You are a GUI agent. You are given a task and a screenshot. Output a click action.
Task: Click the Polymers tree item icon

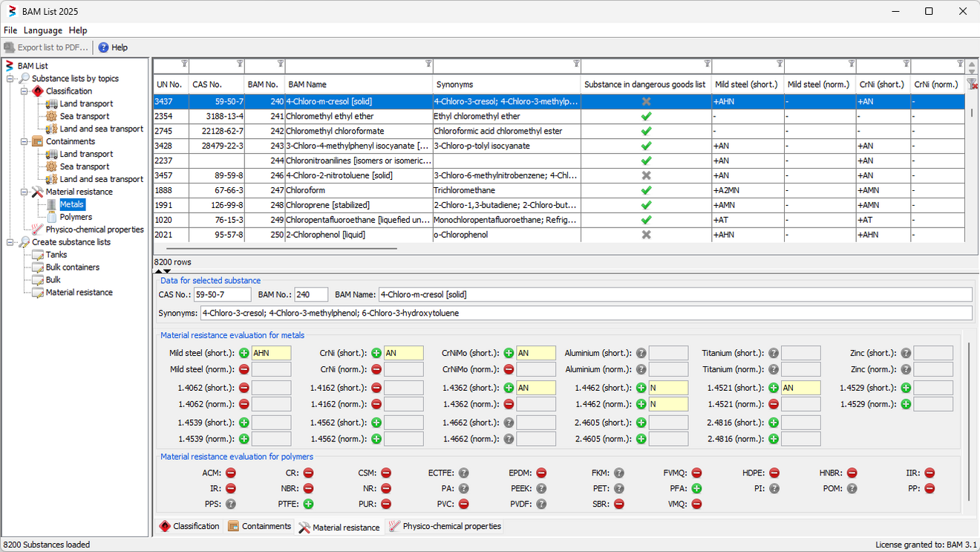click(x=52, y=217)
